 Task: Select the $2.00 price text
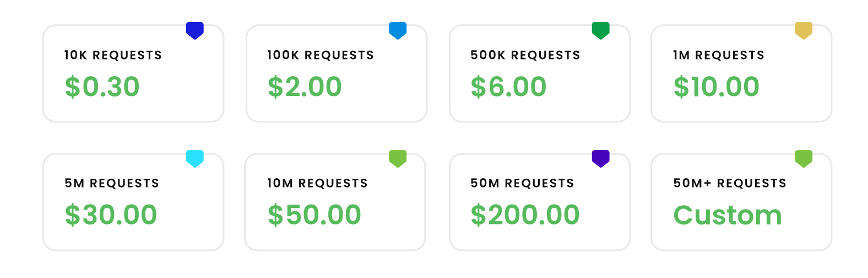(x=305, y=87)
